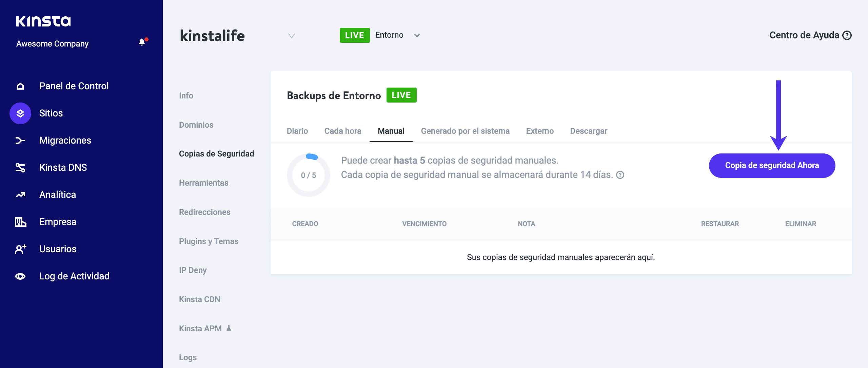This screenshot has height=368, width=868.
Task: Click the Migraciones arrow icon
Action: [20, 141]
